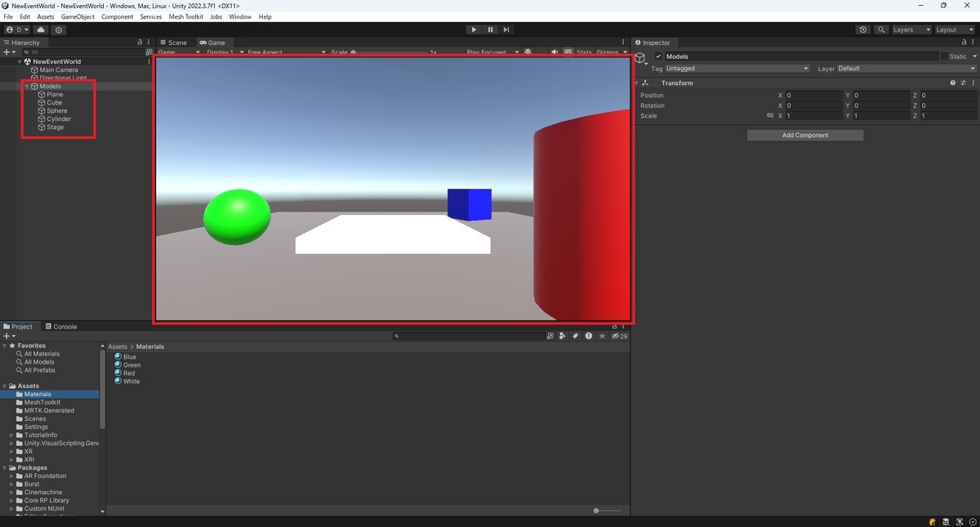The width and height of the screenshot is (980, 527).
Task: Open Transform component help icon
Action: click(953, 83)
